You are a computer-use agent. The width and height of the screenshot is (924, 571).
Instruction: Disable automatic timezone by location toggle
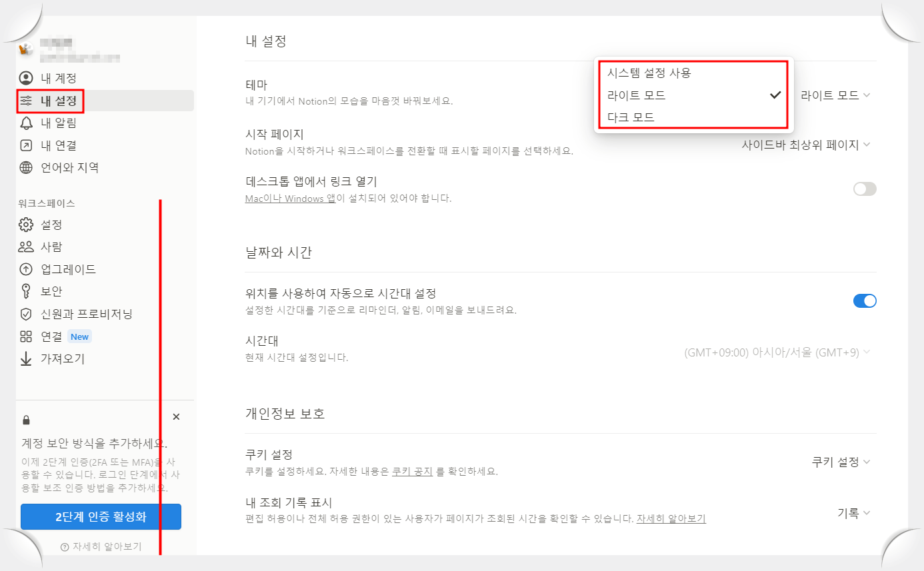pos(865,300)
